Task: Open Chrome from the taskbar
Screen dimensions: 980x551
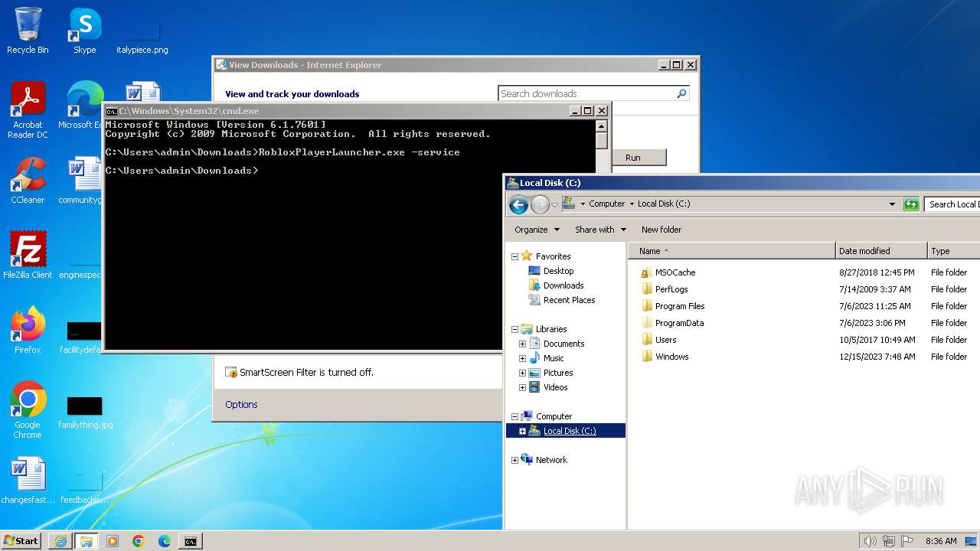Action: point(139,541)
